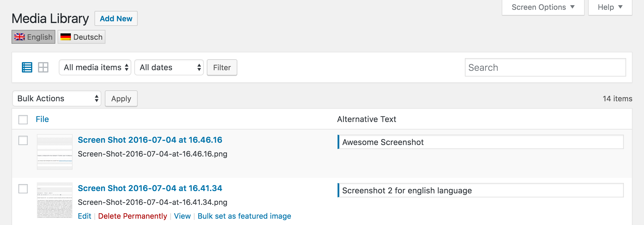
Task: Sort media by File column header
Action: pos(42,119)
